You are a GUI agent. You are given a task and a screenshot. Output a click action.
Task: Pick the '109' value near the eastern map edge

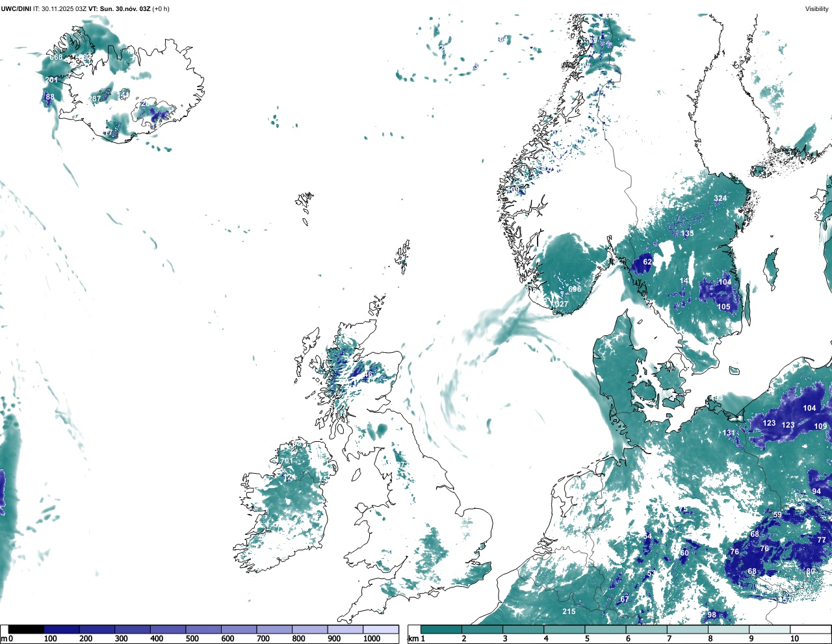[x=820, y=426]
